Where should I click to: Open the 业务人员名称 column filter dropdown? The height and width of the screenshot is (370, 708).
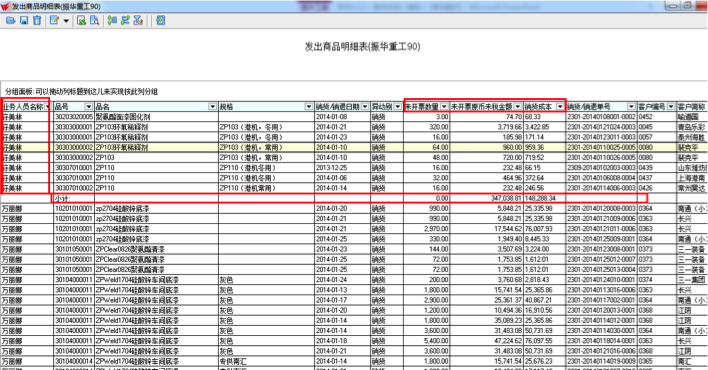point(47,107)
